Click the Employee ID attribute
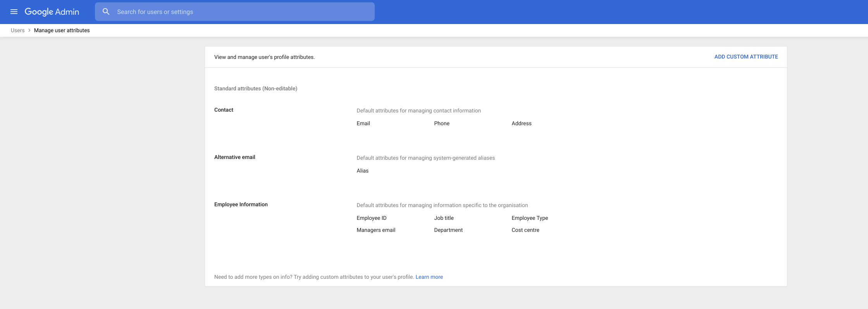Viewport: 868px width, 309px height. coord(371,218)
